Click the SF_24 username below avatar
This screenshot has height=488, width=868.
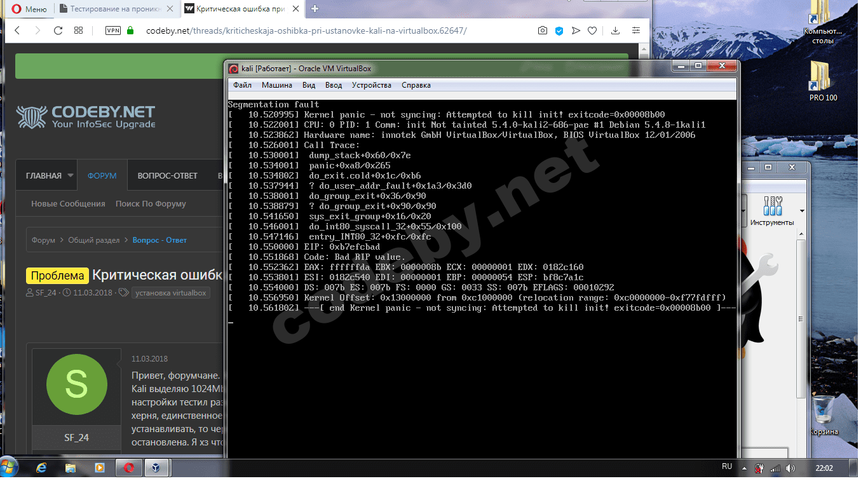tap(76, 437)
